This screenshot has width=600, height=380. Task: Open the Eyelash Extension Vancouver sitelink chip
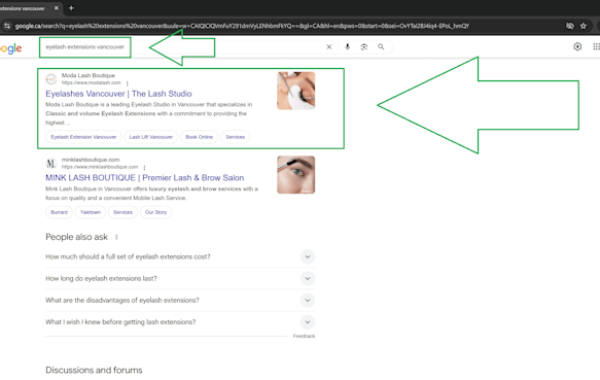(x=83, y=137)
